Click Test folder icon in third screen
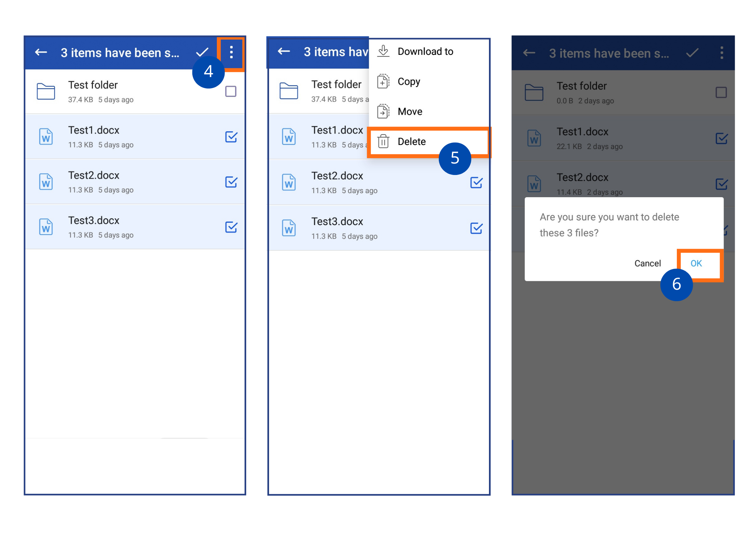The image size is (756, 534). [x=534, y=92]
